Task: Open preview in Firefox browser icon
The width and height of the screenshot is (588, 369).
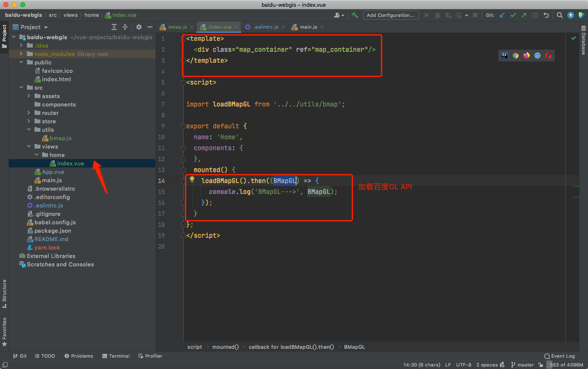Action: 527,56
